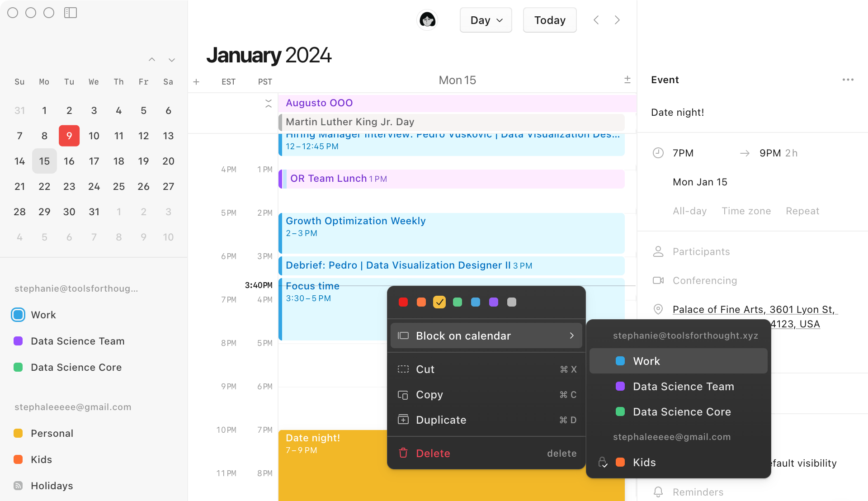Click the collapse arrow for all-day events
The image size is (868, 501).
[x=268, y=103]
